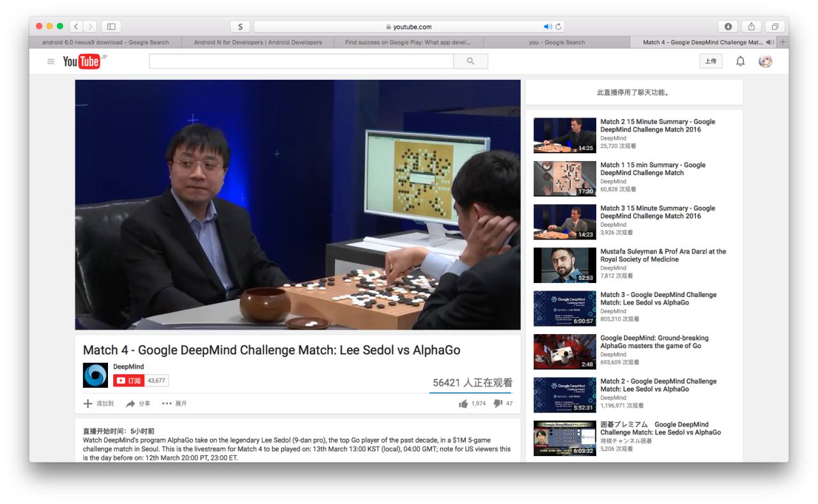Open the 6:00:57 Match 3 thumbnail

click(565, 309)
